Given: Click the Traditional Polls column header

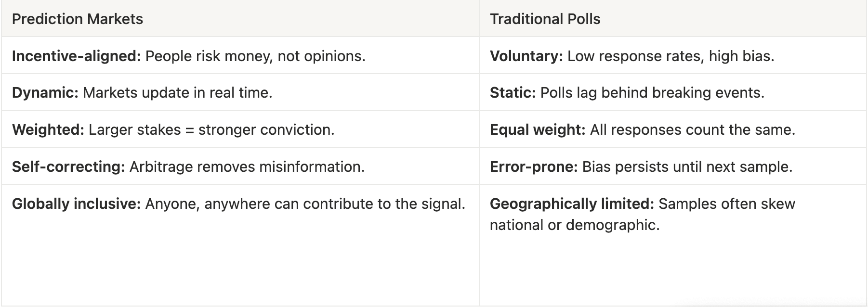Looking at the screenshot, I should pyautogui.click(x=545, y=19).
